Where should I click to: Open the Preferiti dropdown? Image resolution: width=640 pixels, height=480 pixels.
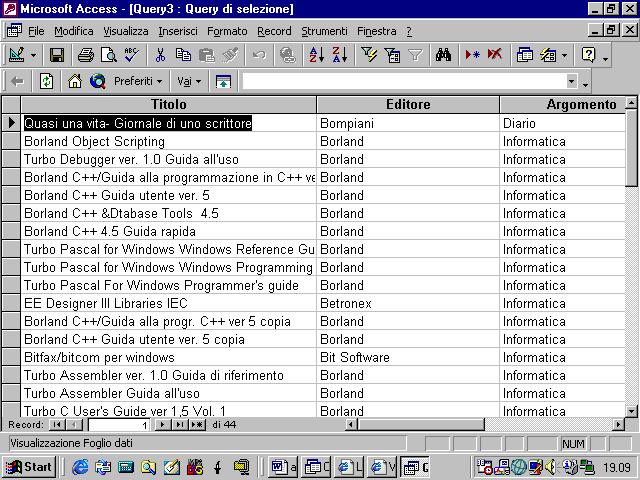[138, 81]
